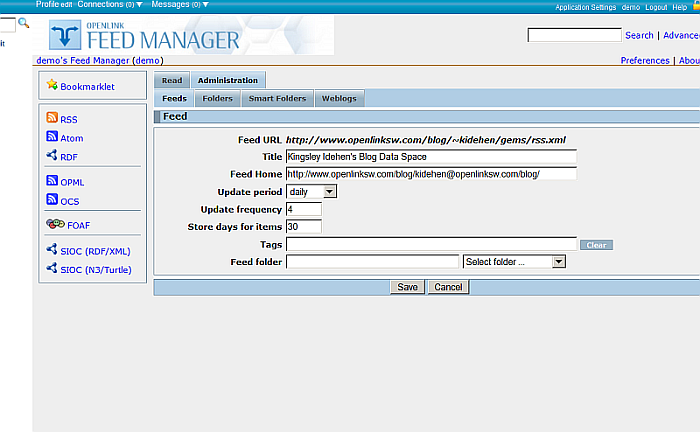Click into the Title input field

[431, 157]
